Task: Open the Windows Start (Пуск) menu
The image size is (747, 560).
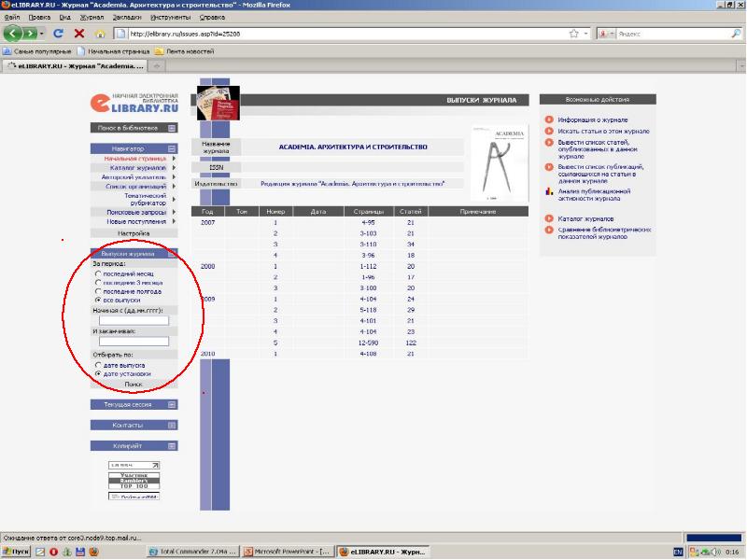Action: (x=16, y=552)
